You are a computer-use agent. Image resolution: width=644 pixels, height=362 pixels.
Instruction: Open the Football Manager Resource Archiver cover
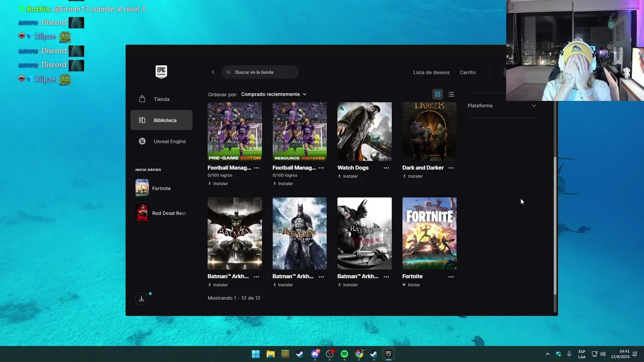tap(299, 132)
